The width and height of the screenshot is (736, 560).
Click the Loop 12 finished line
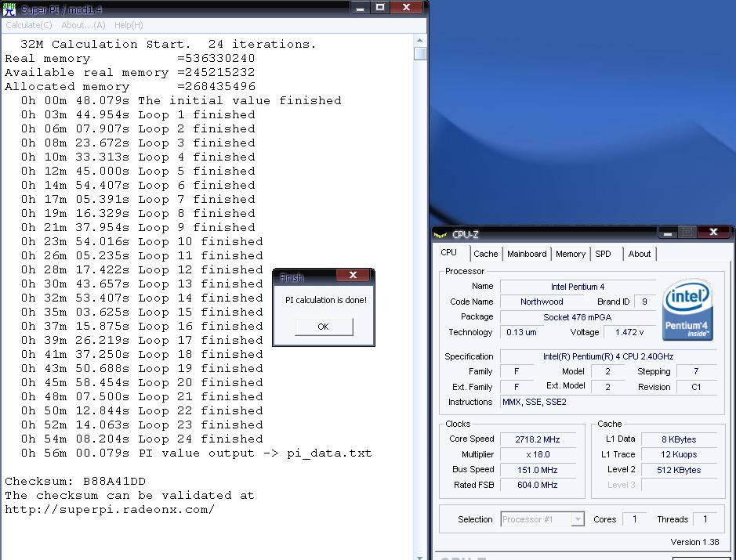[x=142, y=270]
